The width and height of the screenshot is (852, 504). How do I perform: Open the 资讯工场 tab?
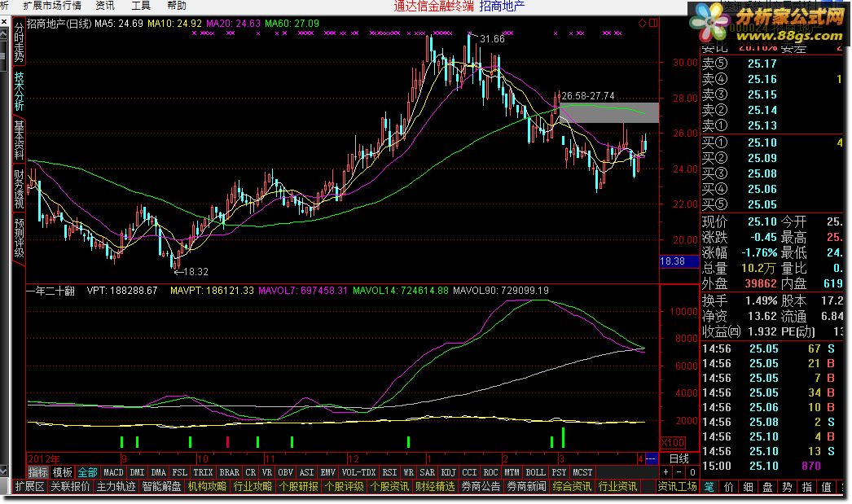(x=677, y=487)
